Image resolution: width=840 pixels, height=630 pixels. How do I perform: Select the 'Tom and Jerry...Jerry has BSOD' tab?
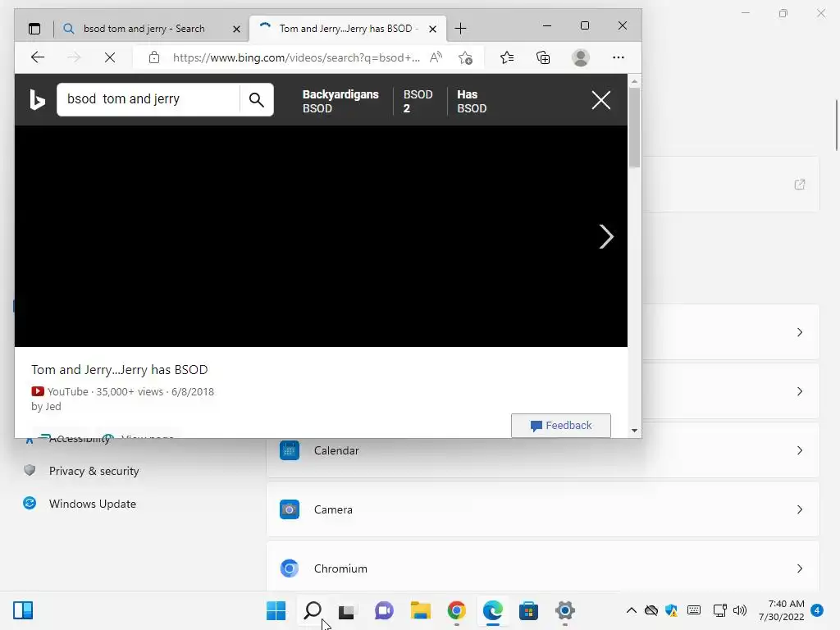348,29
